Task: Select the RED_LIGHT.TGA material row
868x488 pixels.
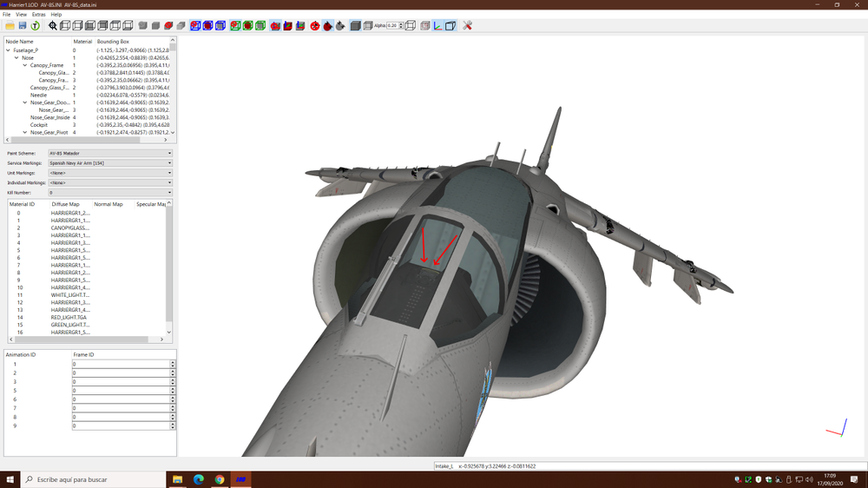Action: (69, 318)
